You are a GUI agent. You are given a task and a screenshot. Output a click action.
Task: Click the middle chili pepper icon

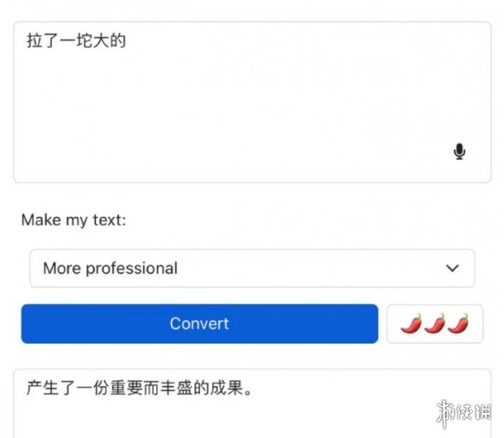point(435,323)
